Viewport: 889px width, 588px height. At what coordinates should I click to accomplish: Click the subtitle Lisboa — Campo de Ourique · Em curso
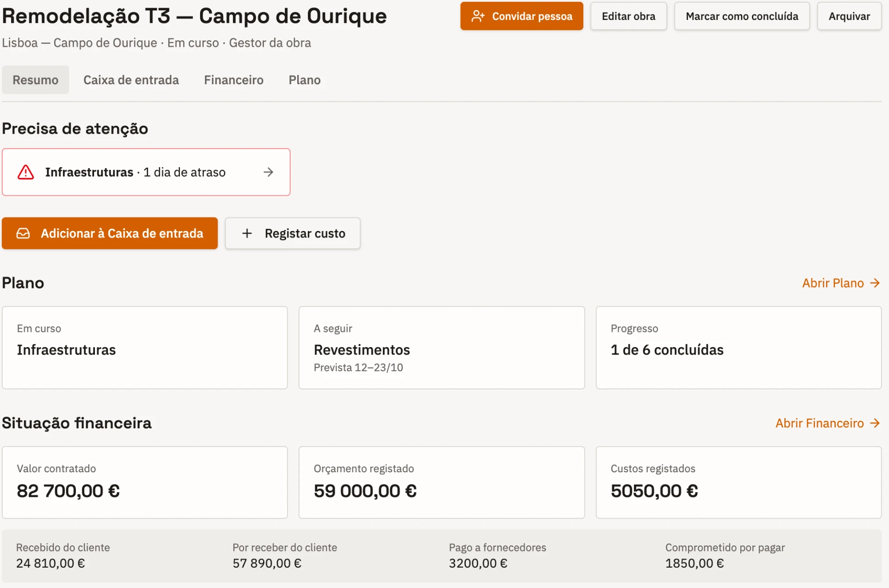pyautogui.click(x=110, y=43)
